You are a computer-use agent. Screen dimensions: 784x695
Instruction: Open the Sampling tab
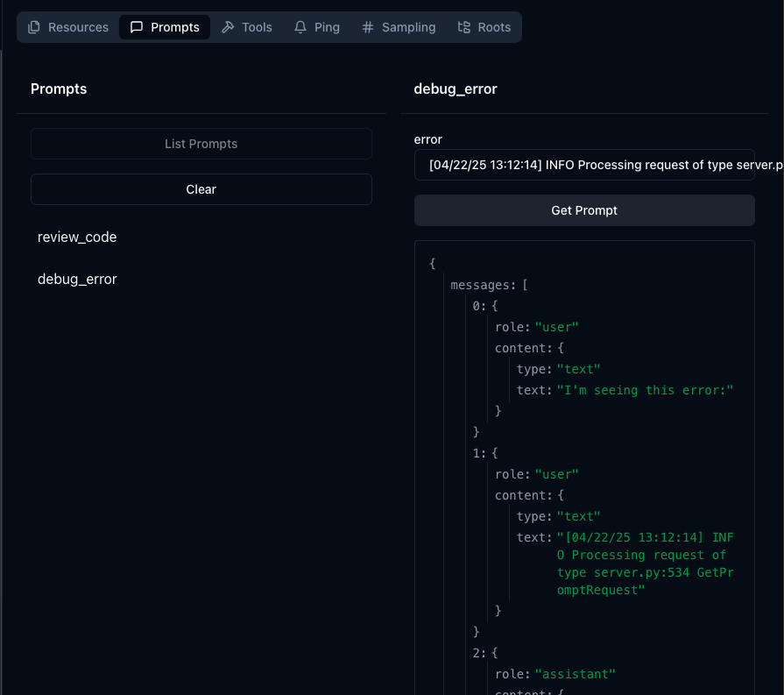[x=399, y=27]
